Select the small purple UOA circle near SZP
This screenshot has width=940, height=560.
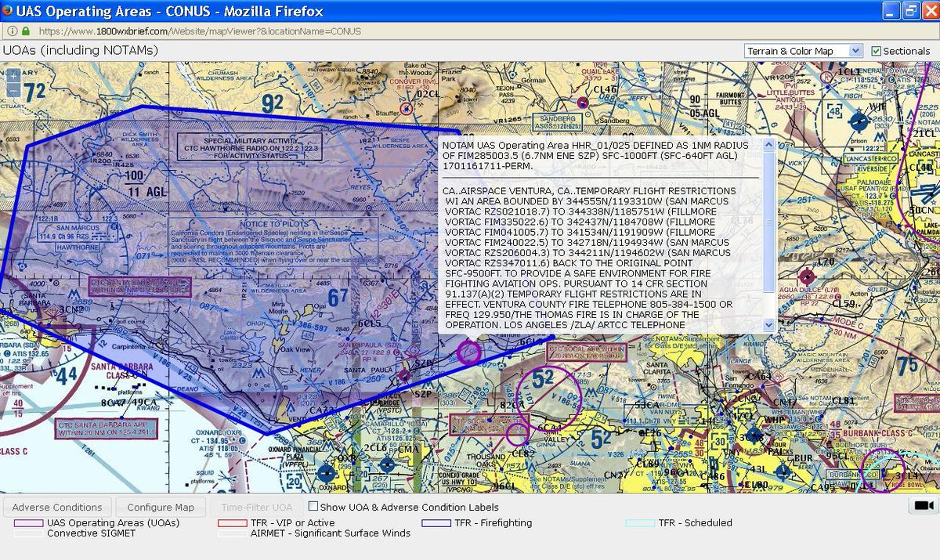coord(469,353)
